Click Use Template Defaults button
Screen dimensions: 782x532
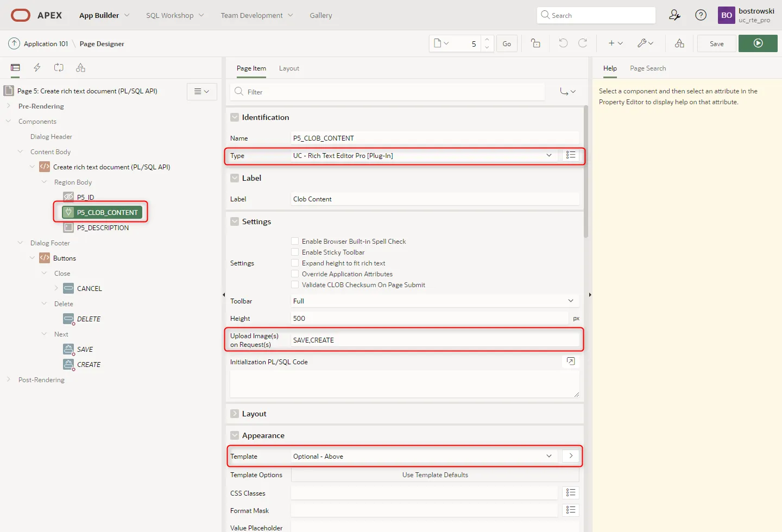pyautogui.click(x=435, y=475)
